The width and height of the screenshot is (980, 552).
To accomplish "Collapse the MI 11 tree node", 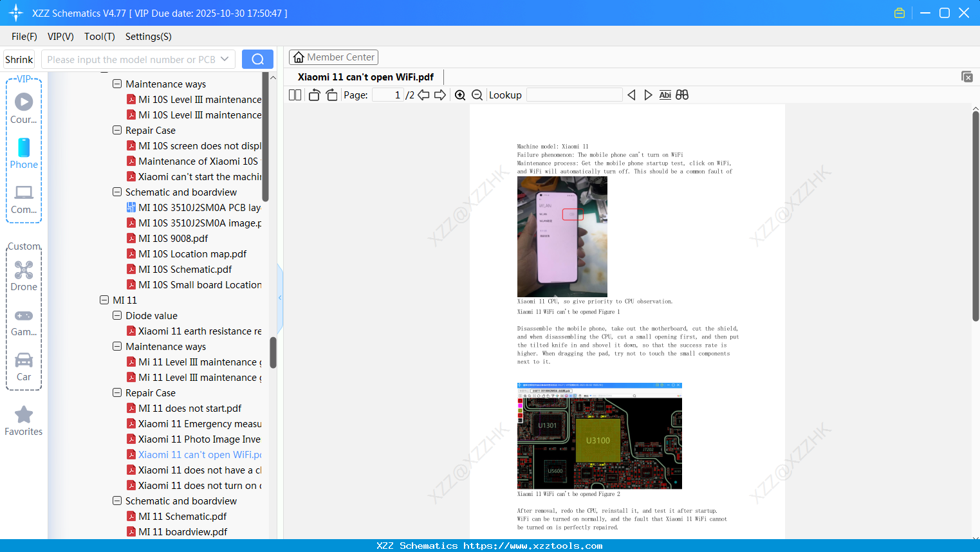I will pyautogui.click(x=104, y=300).
